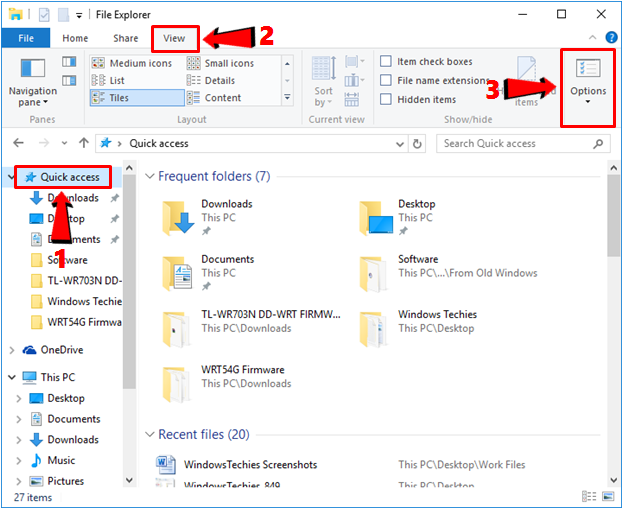Click the Quick access address bar

(x=252, y=143)
